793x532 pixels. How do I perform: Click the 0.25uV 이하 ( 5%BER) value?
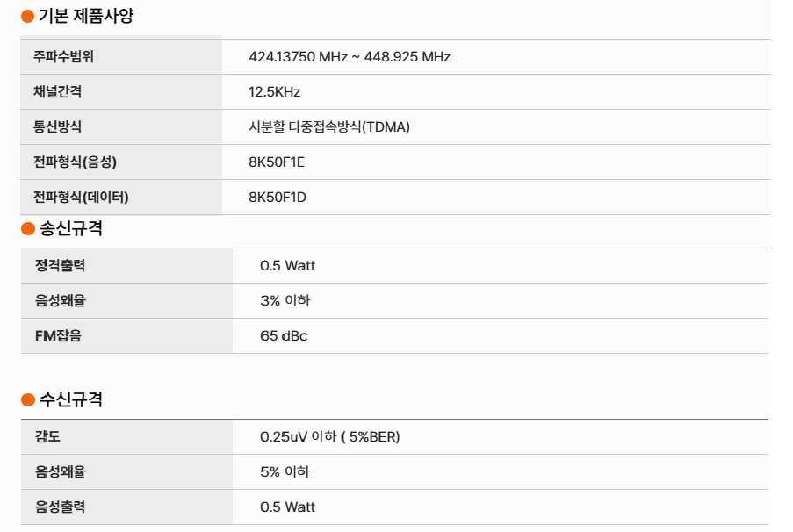329,437
